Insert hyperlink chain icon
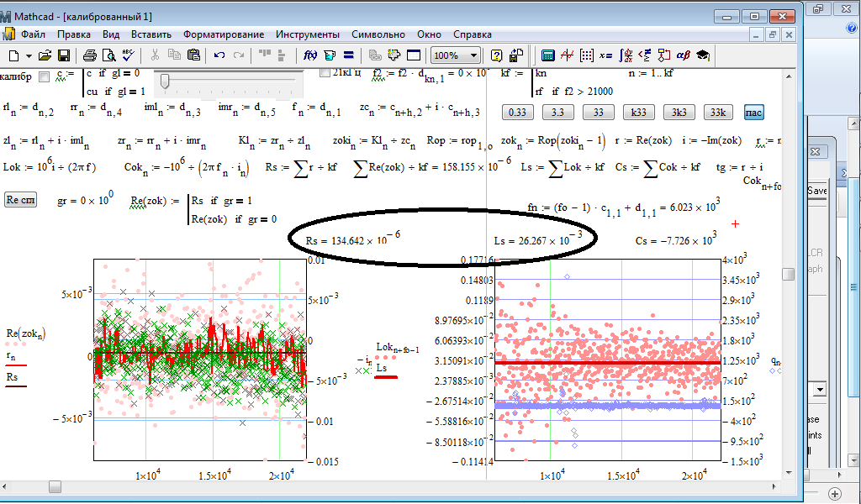The width and height of the screenshot is (861, 504). (375, 55)
